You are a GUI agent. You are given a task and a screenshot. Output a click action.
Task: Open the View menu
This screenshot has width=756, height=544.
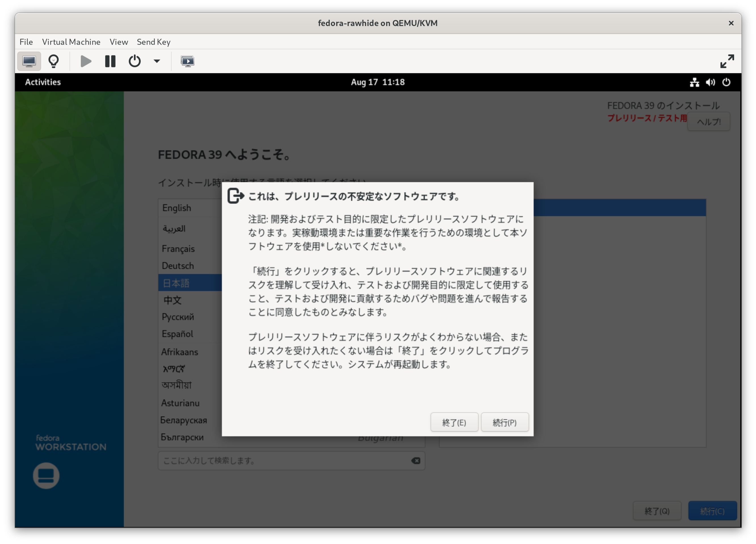coord(119,42)
